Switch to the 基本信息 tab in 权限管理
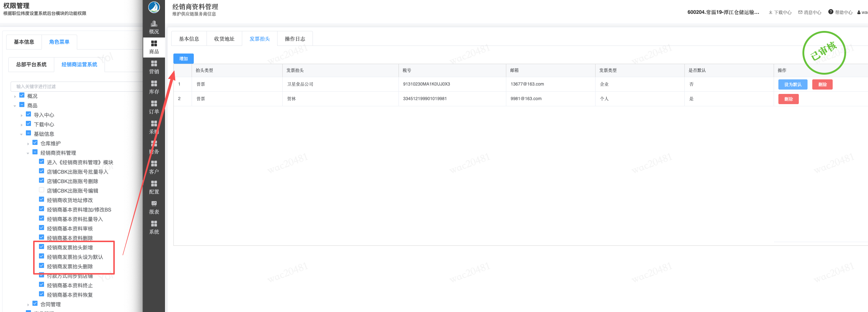The height and width of the screenshot is (312, 868). 24,42
